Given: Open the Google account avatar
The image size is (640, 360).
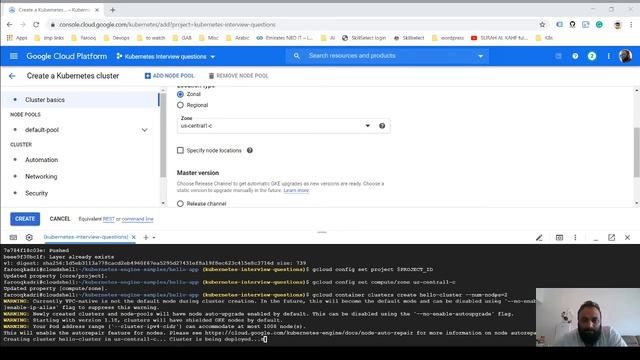Looking at the screenshot, I should coord(625,56).
